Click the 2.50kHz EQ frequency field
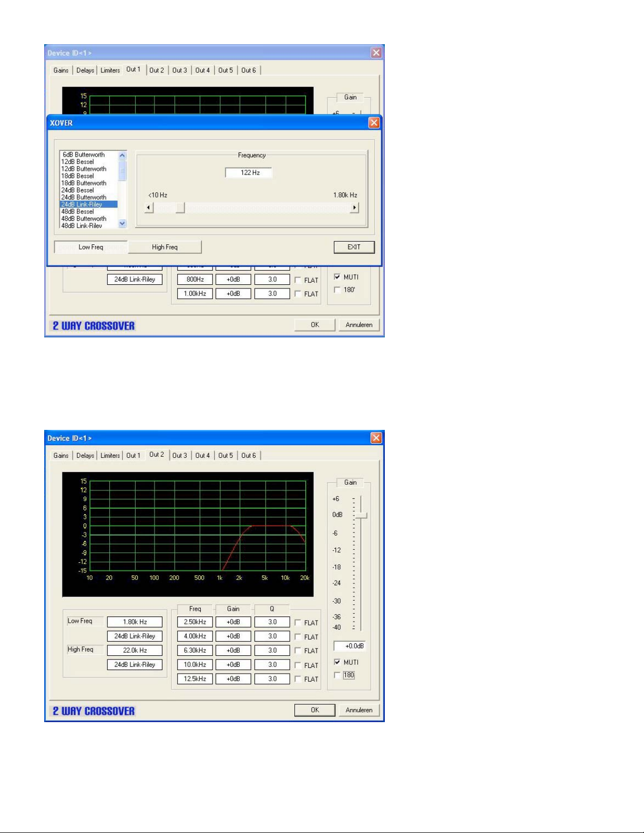Screen dimensions: 644x833 pyautogui.click(x=195, y=622)
